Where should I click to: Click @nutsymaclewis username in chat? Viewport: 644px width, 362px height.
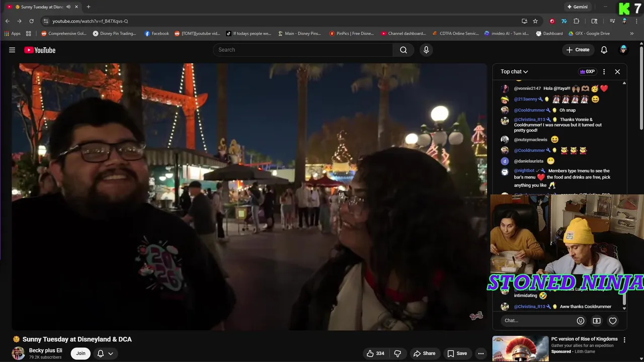coord(530,140)
